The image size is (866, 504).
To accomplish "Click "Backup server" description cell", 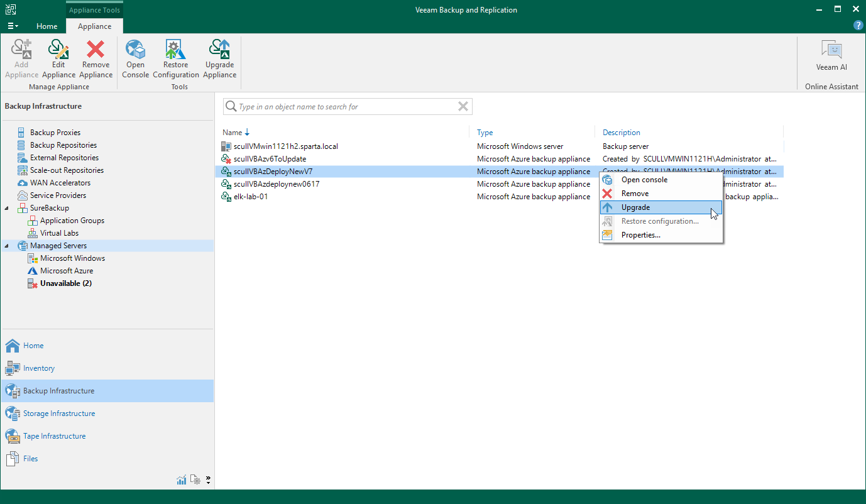I will pos(626,146).
